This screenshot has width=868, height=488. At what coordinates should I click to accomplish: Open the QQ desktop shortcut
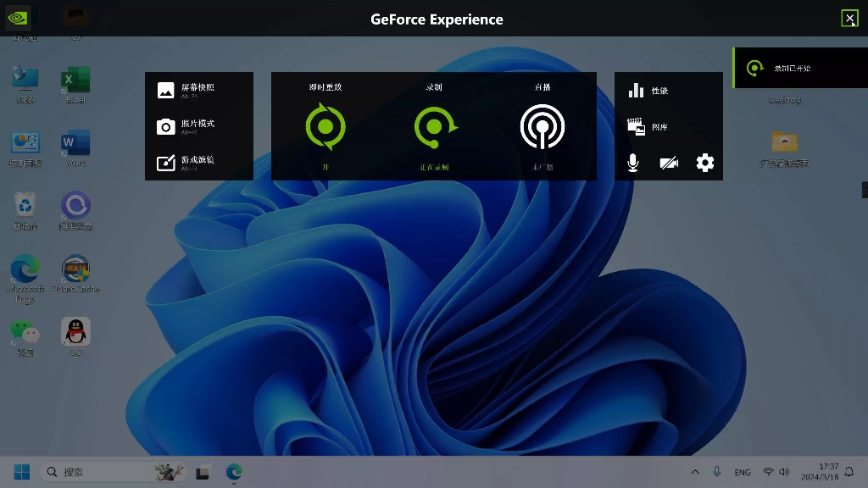pyautogui.click(x=75, y=337)
